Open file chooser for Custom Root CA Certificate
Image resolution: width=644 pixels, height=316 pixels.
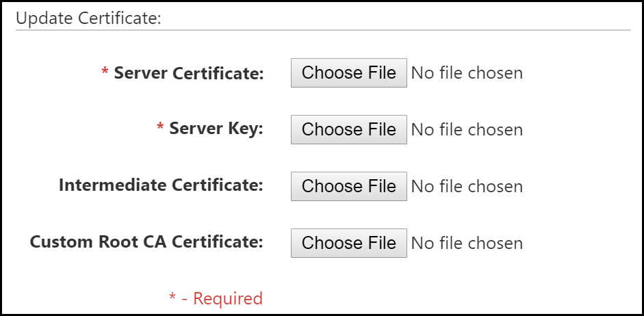(x=349, y=243)
